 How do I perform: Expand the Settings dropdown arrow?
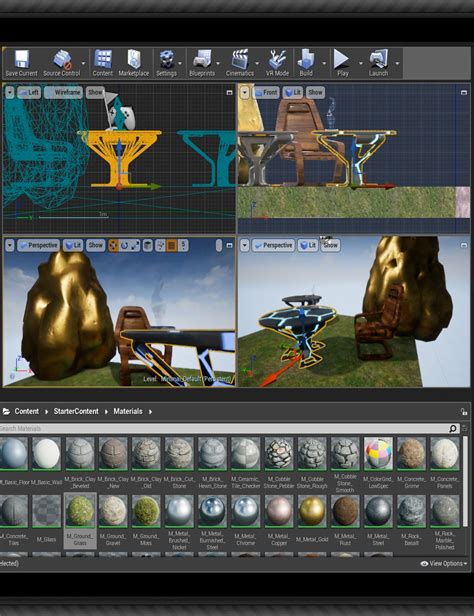point(180,63)
